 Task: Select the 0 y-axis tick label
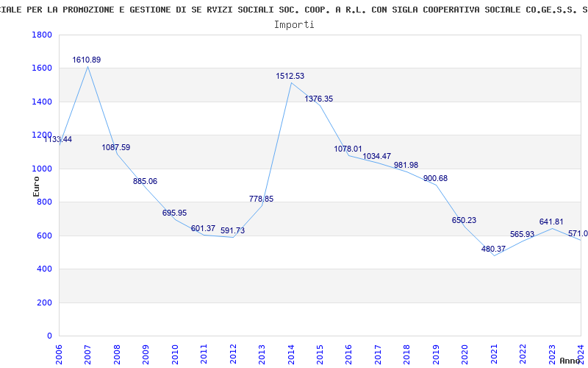(49, 336)
